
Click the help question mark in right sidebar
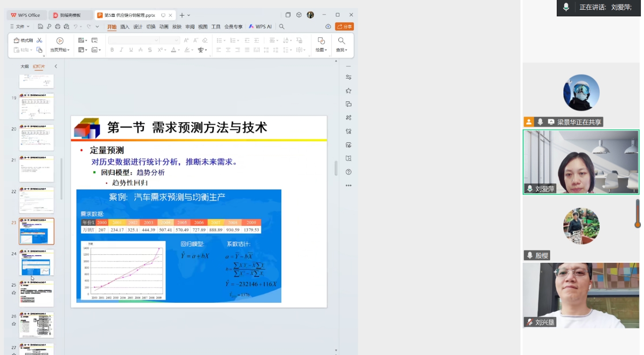[x=349, y=172]
